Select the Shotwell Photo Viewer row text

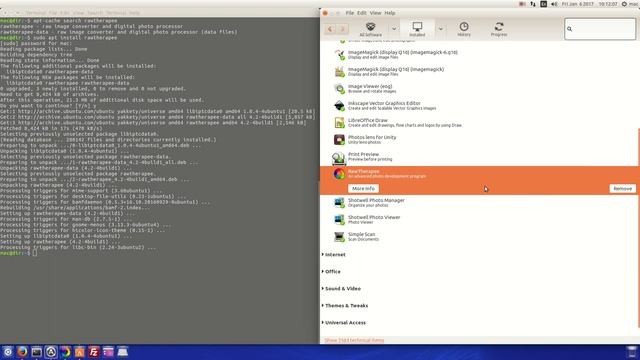[374, 220]
